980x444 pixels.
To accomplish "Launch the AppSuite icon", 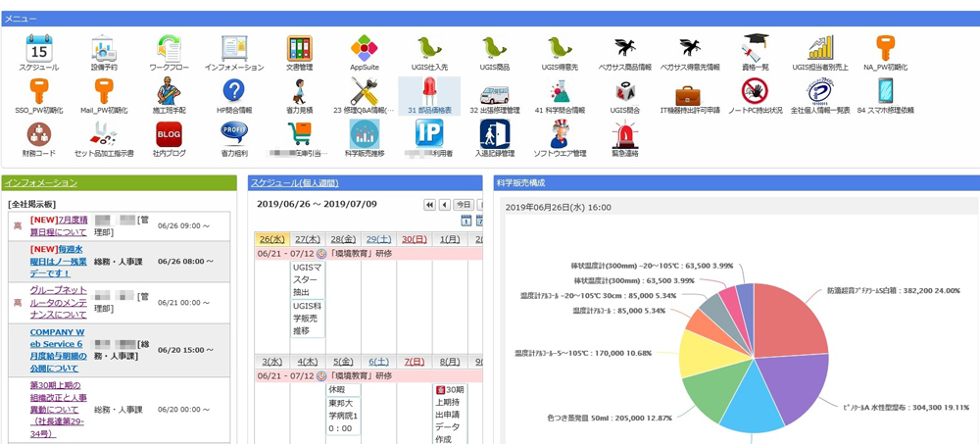I will [364, 48].
